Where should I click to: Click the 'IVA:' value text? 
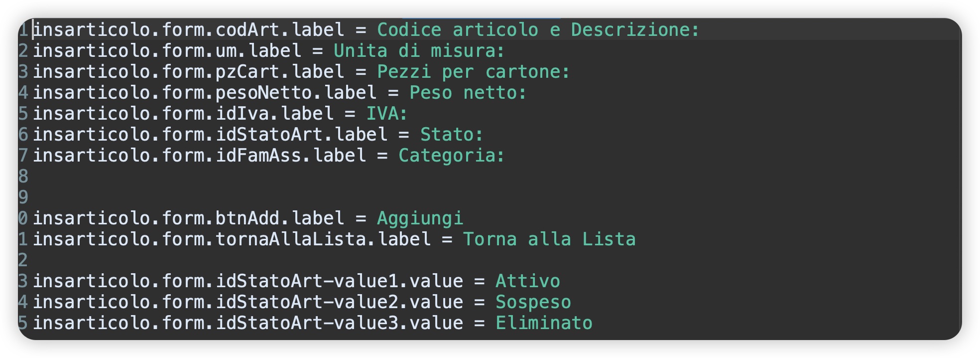tap(387, 114)
